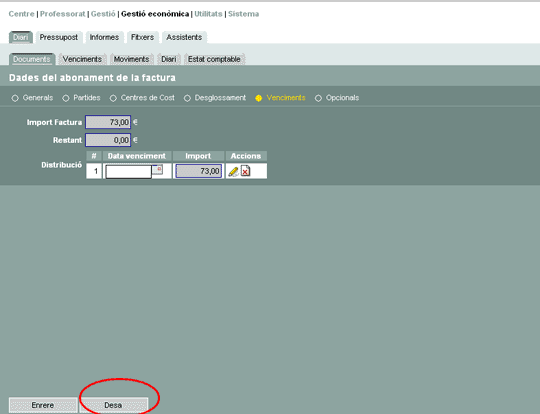This screenshot has width=540, height=414.
Task: Open the Moviments sub-tab
Action: (132, 59)
